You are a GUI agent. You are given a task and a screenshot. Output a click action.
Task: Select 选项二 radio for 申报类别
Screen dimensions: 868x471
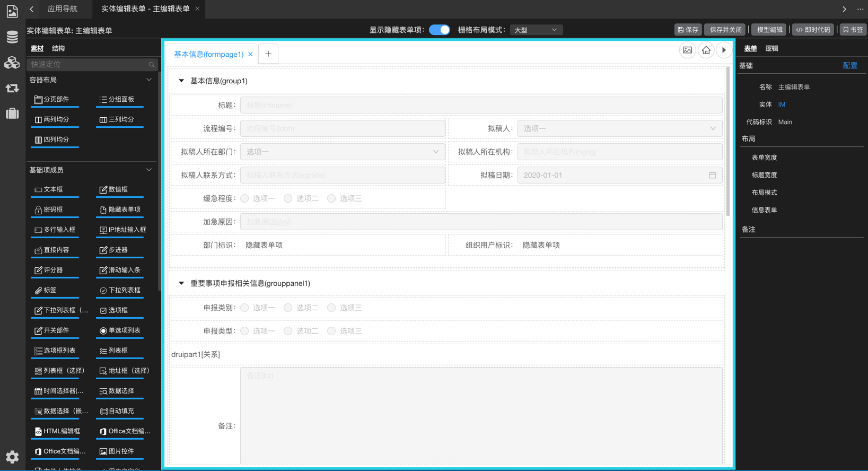click(x=288, y=308)
